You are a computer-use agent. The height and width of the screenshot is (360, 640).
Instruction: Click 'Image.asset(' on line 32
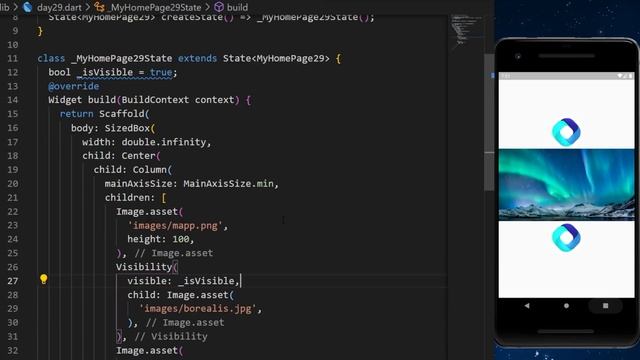(x=149, y=350)
